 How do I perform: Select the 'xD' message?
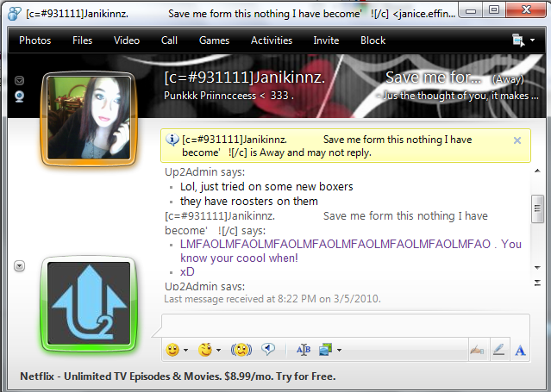click(187, 272)
